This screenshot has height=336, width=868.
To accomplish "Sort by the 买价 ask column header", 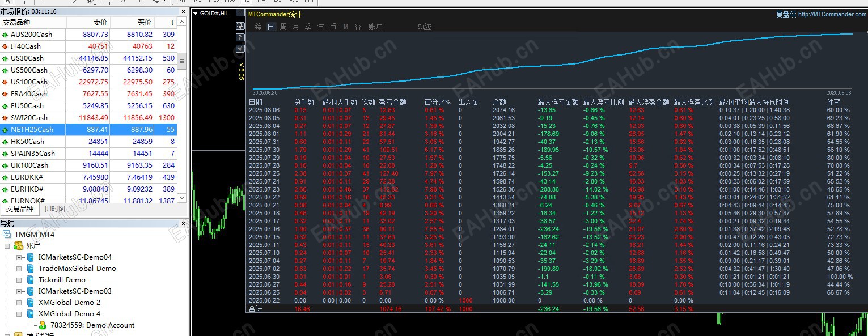I will [x=132, y=23].
